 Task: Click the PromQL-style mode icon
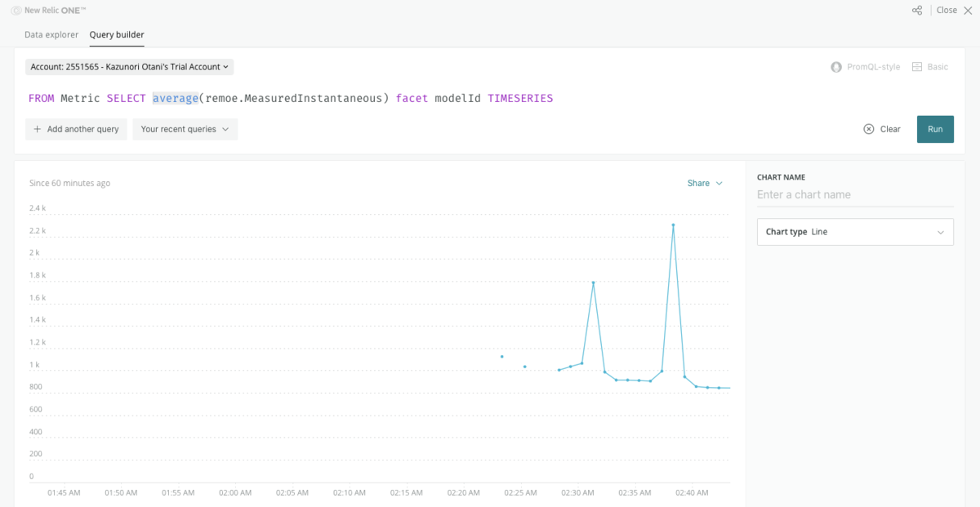835,67
